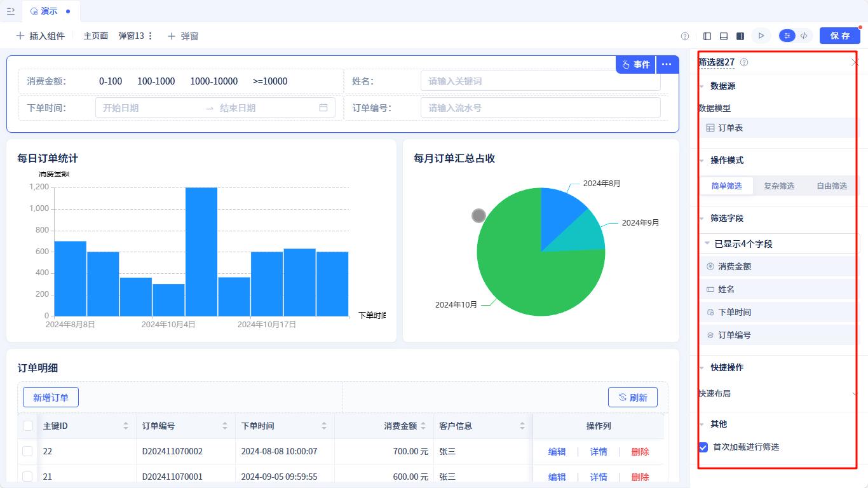The height and width of the screenshot is (488, 868).
Task: Open the 弹窗13 page tab menu
Action: pos(150,36)
